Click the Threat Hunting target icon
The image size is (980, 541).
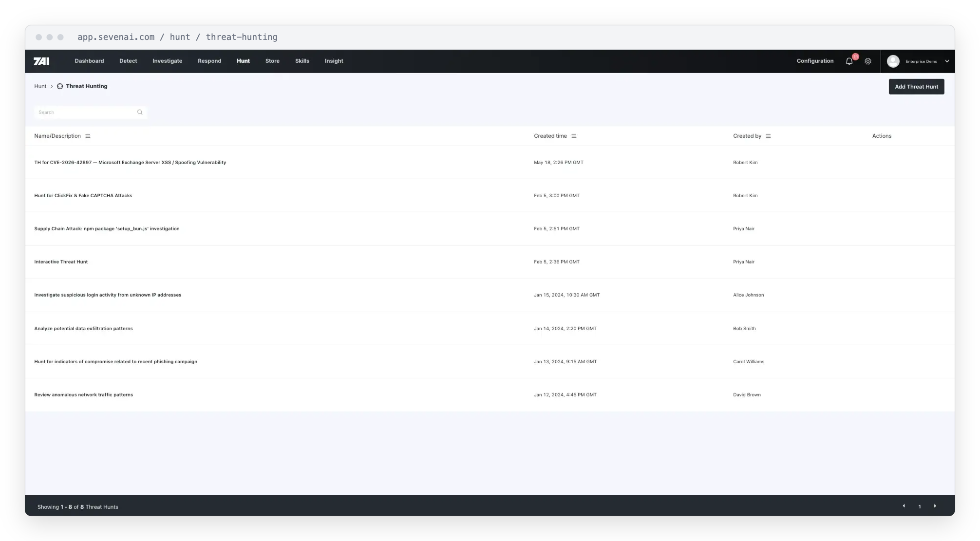[x=60, y=86]
